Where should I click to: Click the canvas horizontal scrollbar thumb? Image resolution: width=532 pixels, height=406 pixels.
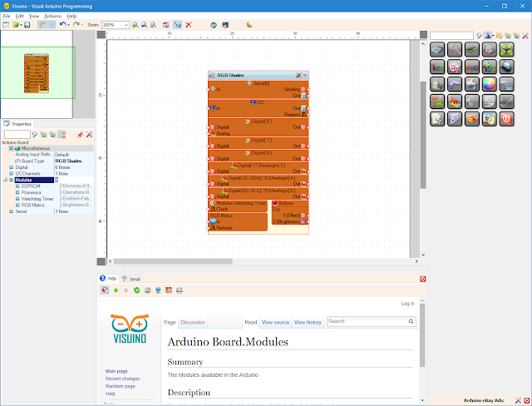click(173, 261)
